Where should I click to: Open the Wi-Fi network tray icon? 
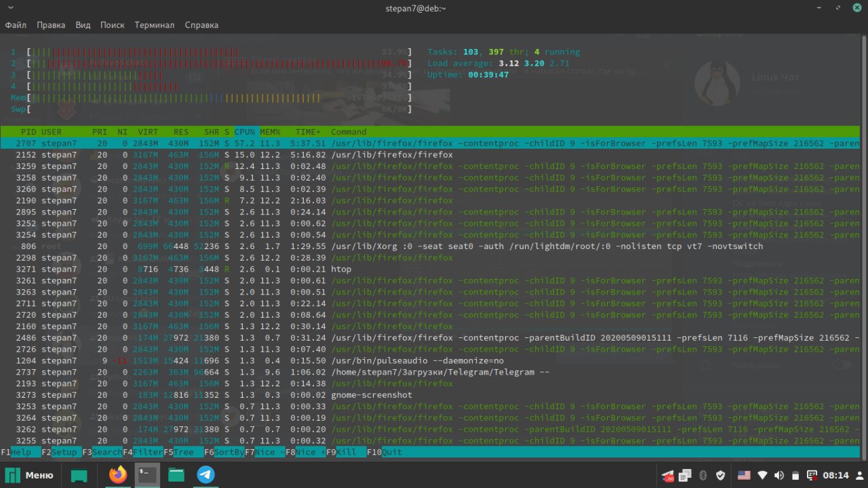click(762, 475)
